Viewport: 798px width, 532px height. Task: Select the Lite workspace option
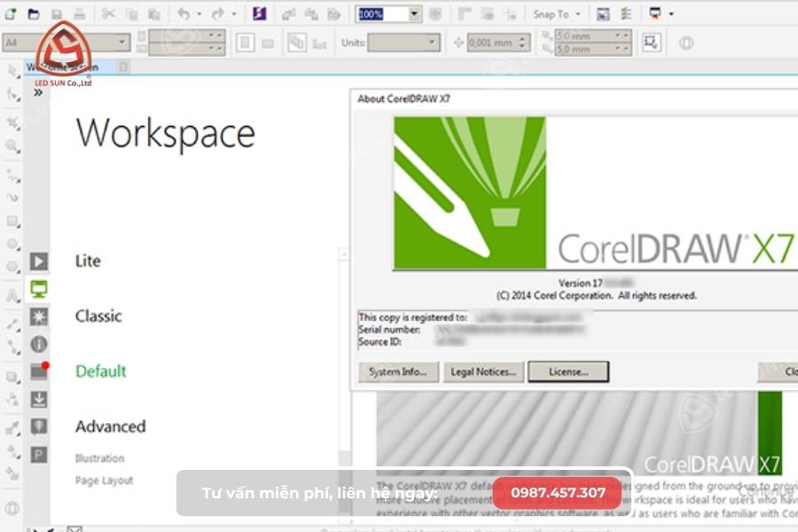pos(88,261)
